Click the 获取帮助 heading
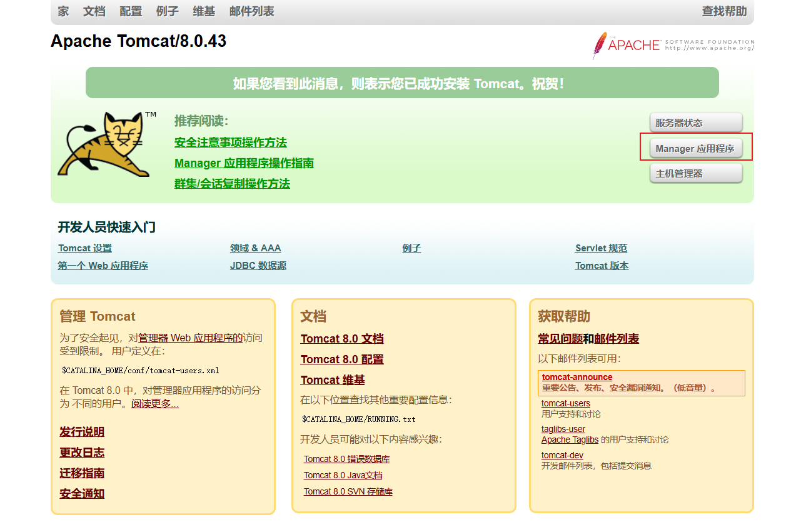Image resolution: width=791 pixels, height=532 pixels. tap(564, 316)
